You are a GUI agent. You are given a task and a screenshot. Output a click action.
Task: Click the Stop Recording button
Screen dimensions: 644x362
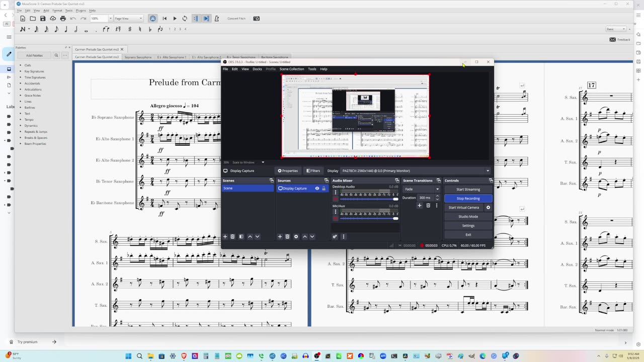468,198
